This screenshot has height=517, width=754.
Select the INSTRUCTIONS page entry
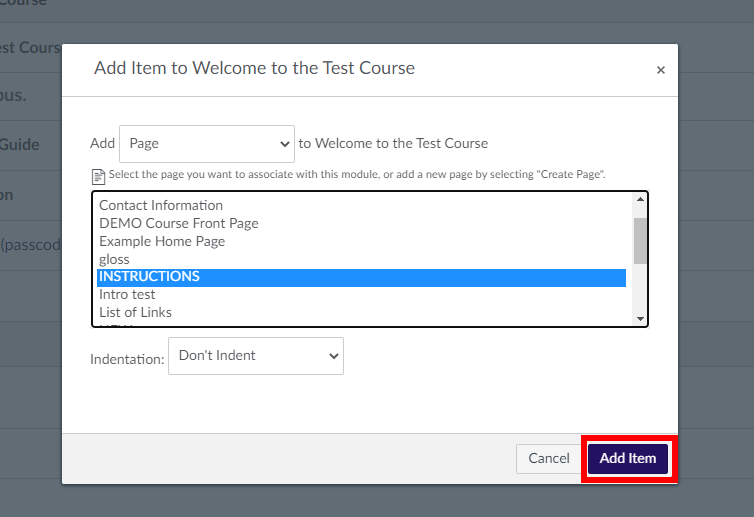tap(361, 277)
